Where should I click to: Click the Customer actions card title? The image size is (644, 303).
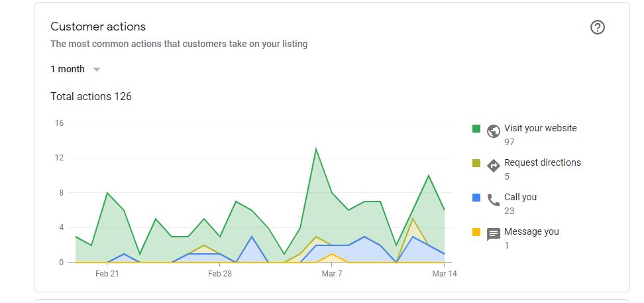[98, 27]
